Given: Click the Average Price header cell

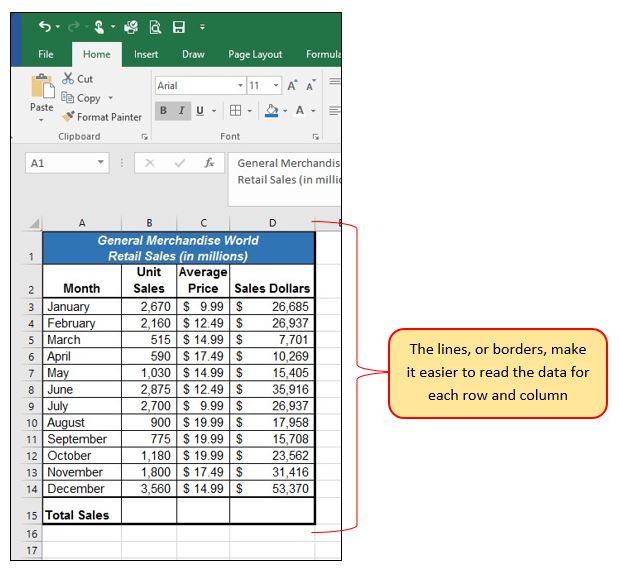Looking at the screenshot, I should [203, 281].
